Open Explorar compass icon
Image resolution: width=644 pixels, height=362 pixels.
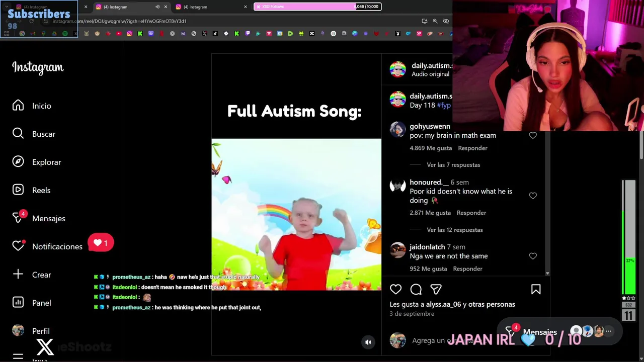pos(18,162)
